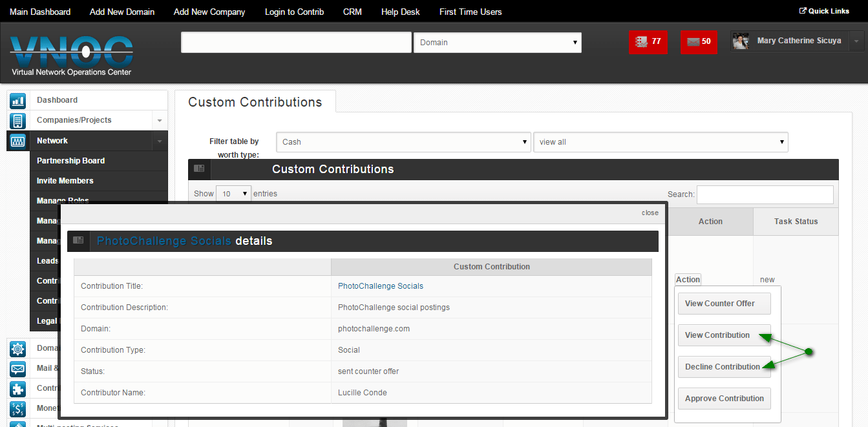Select the Custom Contributions tab
This screenshot has width=868, height=427.
point(255,102)
